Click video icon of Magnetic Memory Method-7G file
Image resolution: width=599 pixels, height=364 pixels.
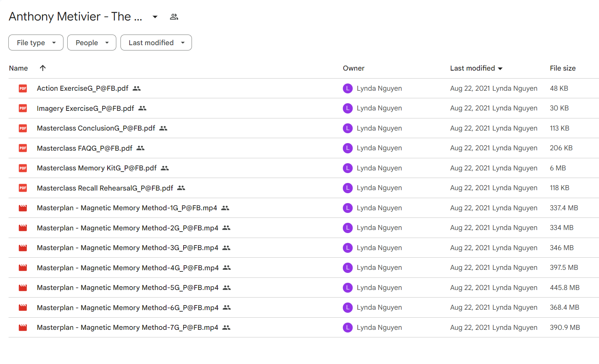point(23,328)
